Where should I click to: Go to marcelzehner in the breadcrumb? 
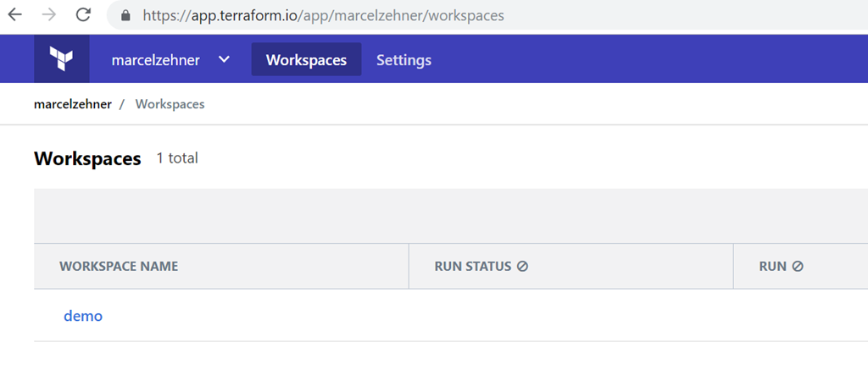point(73,104)
